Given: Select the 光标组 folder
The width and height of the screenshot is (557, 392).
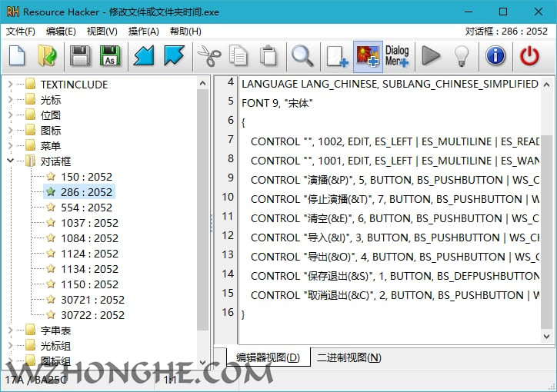Looking at the screenshot, I should click(x=55, y=346).
